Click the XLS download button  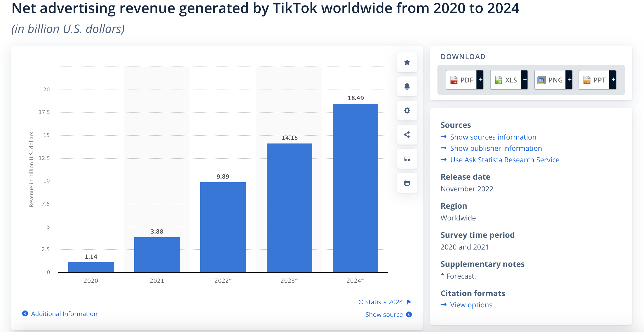tap(506, 80)
